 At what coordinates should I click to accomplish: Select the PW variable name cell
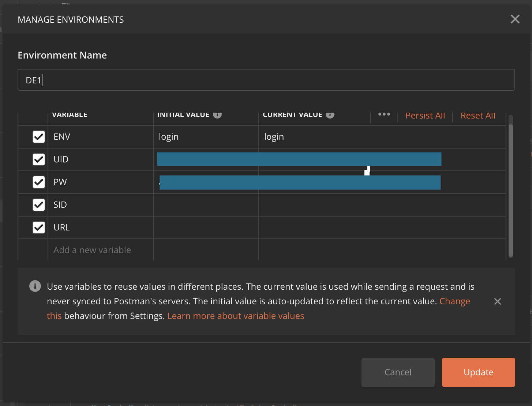coord(101,182)
